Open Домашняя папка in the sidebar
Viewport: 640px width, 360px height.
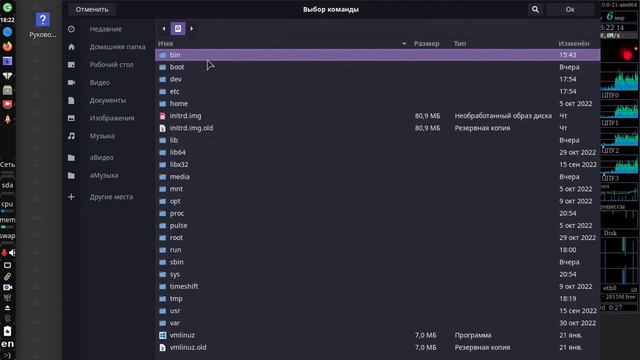(x=118, y=47)
